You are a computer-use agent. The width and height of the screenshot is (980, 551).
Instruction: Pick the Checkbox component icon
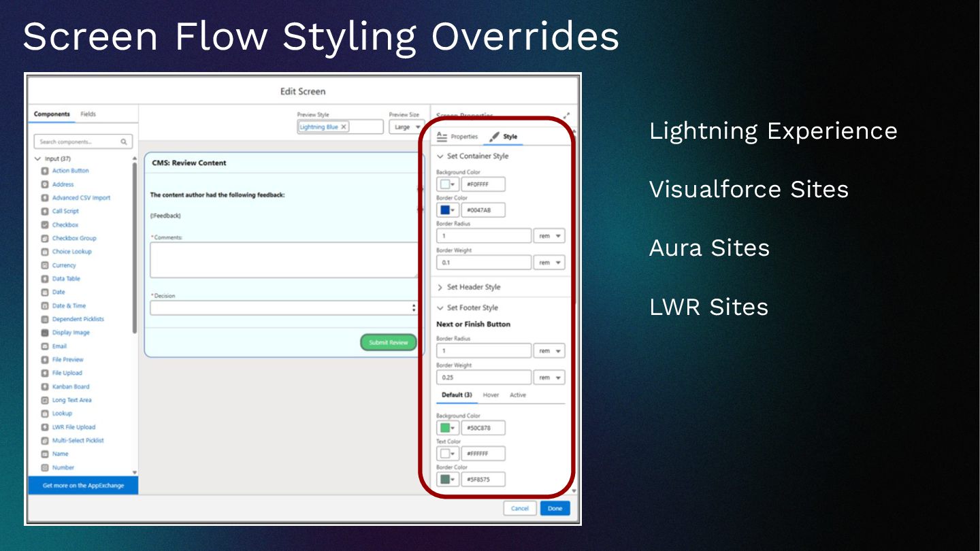pos(45,224)
